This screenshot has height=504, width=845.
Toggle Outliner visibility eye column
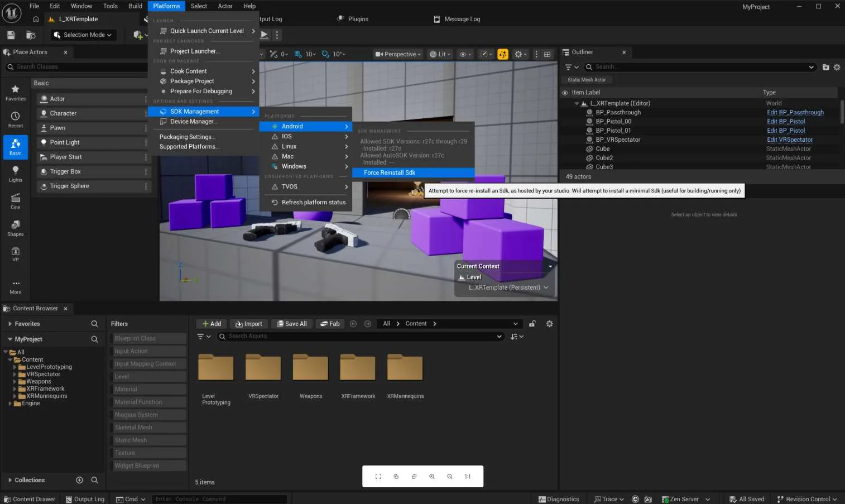[565, 93]
